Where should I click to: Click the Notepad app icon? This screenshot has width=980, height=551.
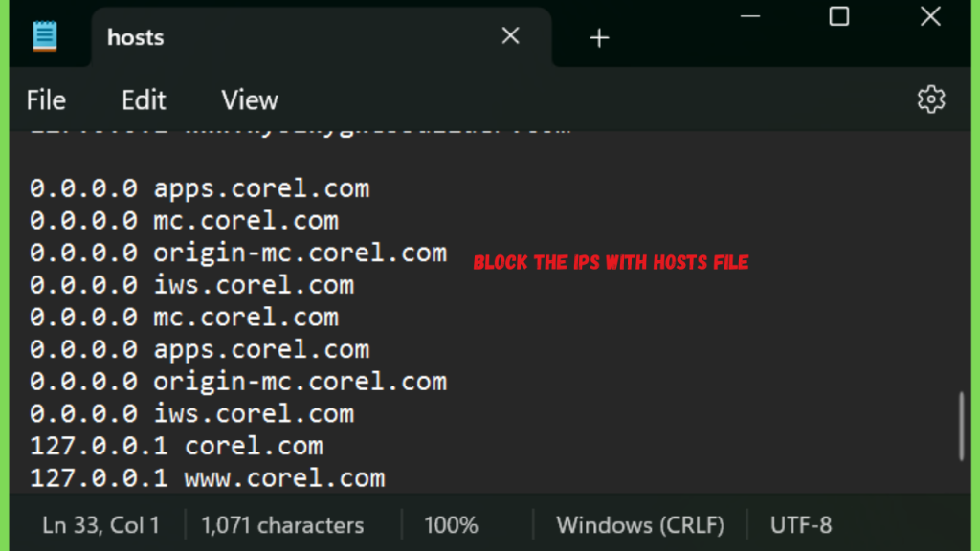click(45, 36)
